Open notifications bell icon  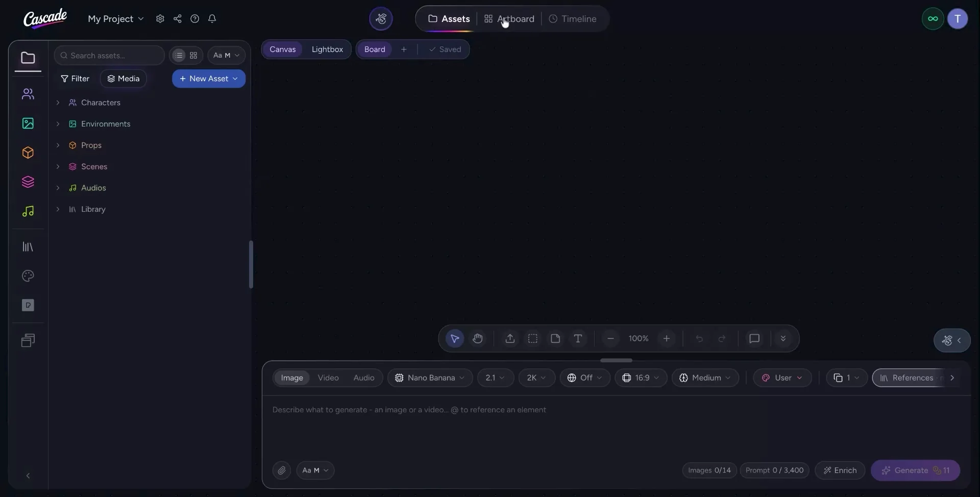coord(212,19)
